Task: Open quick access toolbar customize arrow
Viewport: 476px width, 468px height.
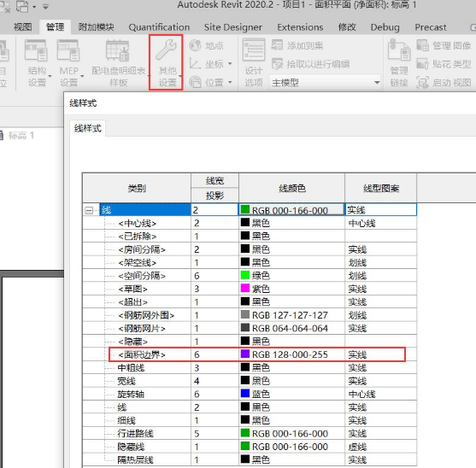Action: [45, 6]
